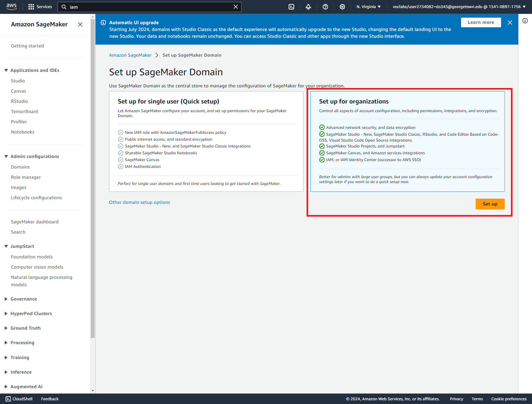
Task: Click the Learn more button
Action: 481,22
